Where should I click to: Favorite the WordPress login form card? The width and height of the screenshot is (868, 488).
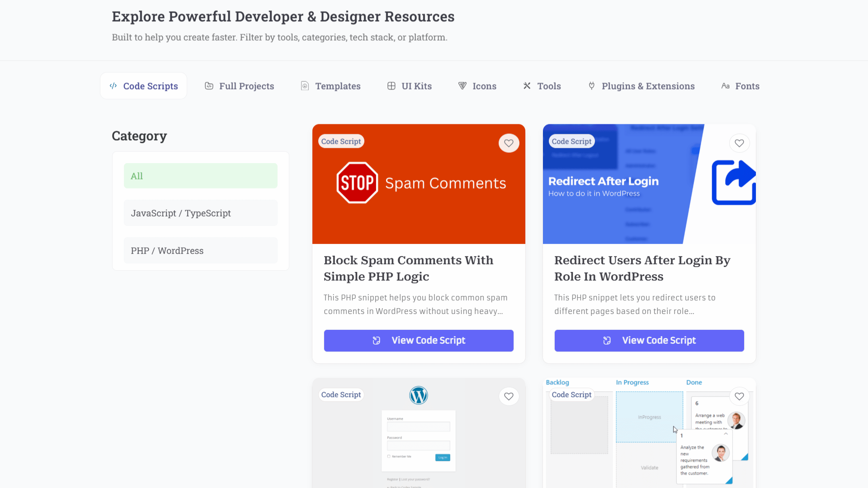[509, 396]
